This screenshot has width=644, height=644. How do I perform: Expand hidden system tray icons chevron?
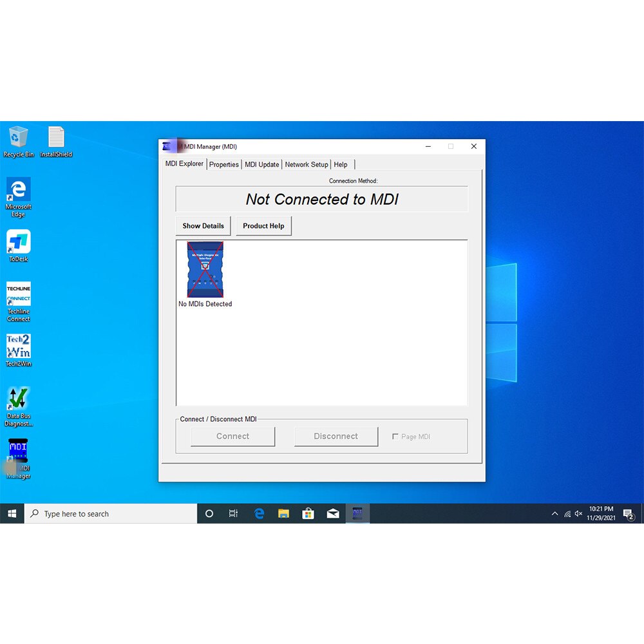pos(554,514)
